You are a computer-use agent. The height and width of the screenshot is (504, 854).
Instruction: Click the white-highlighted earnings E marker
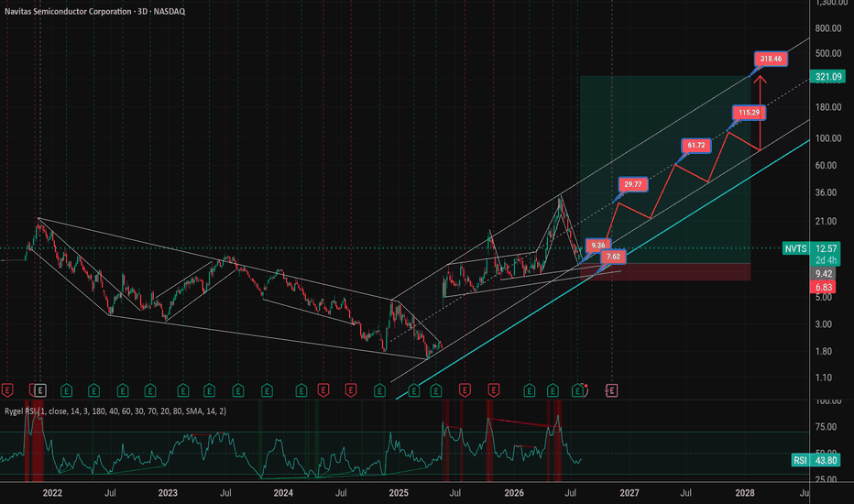[x=39, y=390]
